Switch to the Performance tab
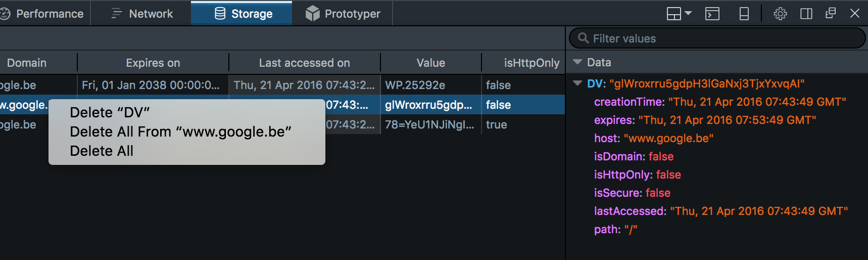 point(43,14)
